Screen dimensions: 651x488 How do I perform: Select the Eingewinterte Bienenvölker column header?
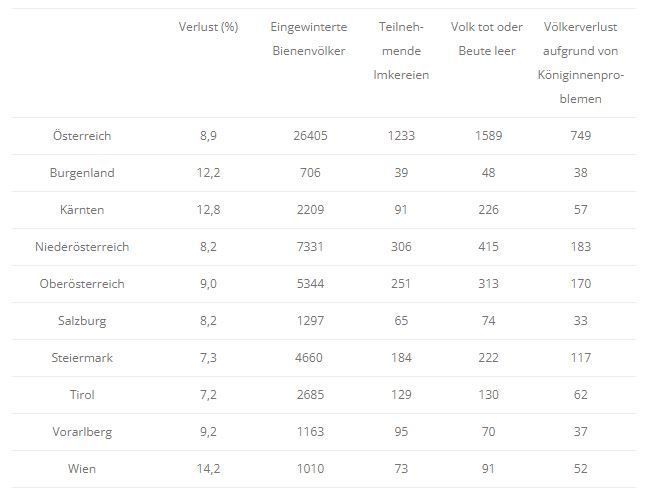[309, 39]
